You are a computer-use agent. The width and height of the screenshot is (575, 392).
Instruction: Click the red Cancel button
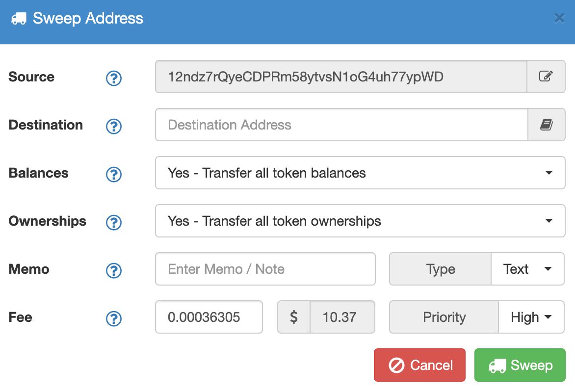419,365
